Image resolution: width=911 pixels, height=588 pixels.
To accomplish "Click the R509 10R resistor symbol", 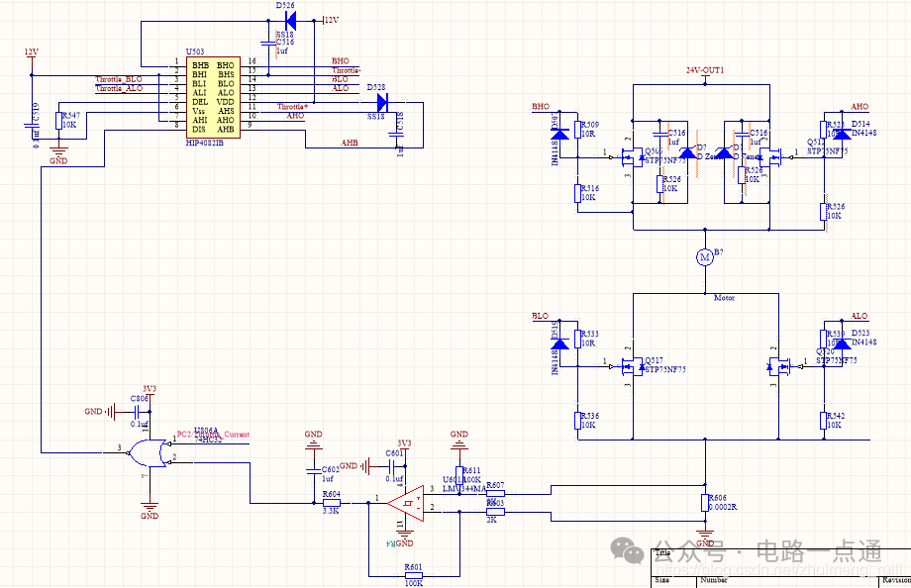I will [x=577, y=130].
